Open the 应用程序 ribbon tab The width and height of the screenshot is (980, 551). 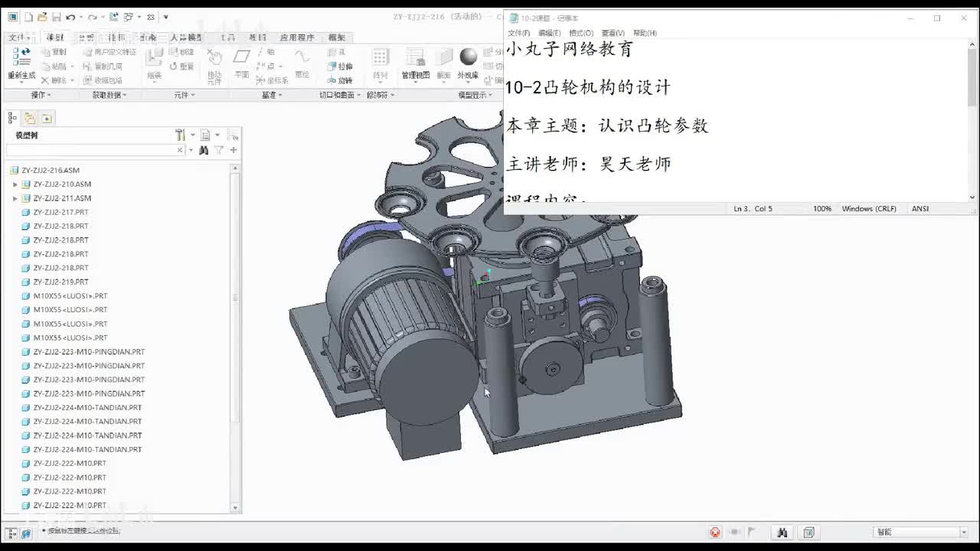tap(297, 37)
